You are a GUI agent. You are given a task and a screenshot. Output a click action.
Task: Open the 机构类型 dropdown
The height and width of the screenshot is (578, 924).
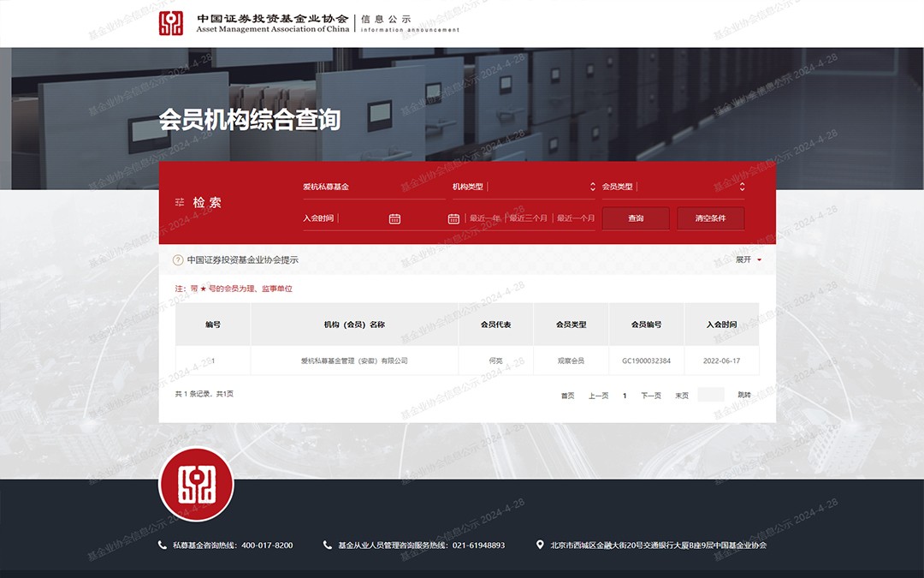tap(524, 187)
